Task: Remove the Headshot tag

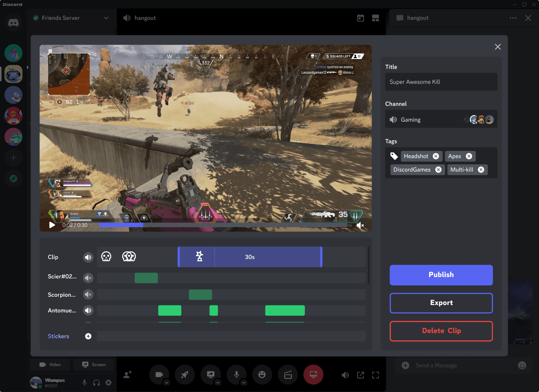Action: click(x=436, y=156)
